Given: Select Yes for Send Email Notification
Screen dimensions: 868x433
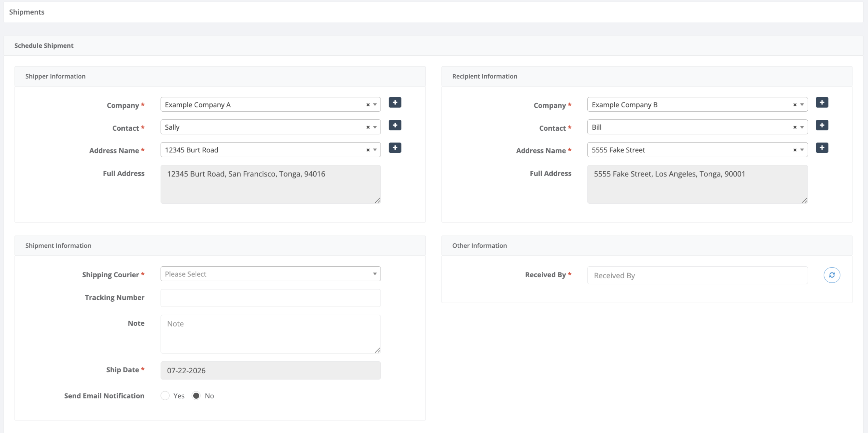Looking at the screenshot, I should [x=165, y=396].
